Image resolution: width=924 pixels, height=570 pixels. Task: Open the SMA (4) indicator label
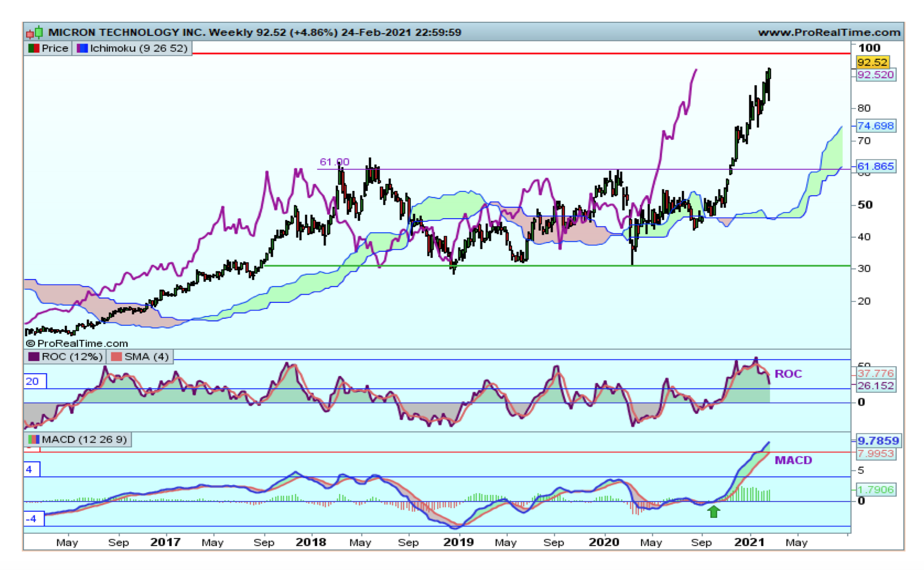(140, 357)
